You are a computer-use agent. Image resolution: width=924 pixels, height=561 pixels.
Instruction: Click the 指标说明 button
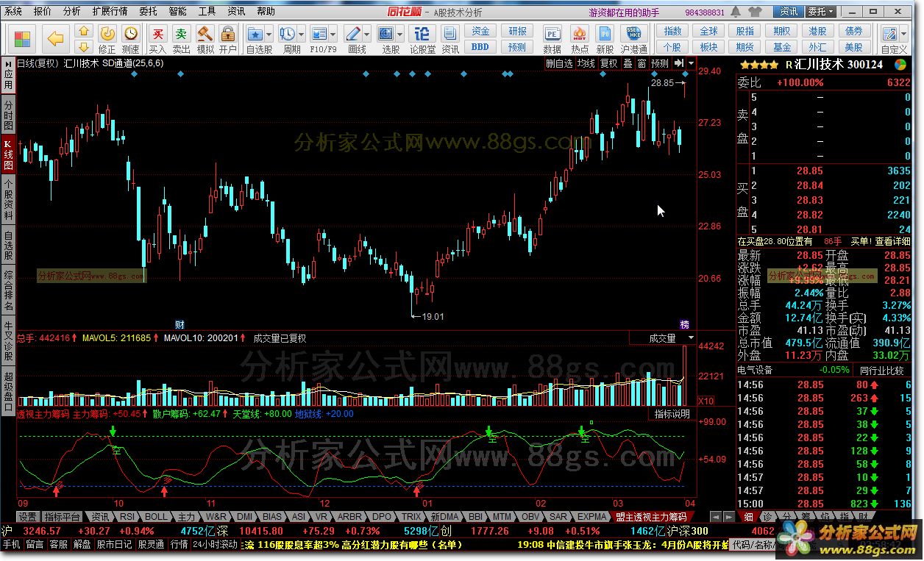672,414
